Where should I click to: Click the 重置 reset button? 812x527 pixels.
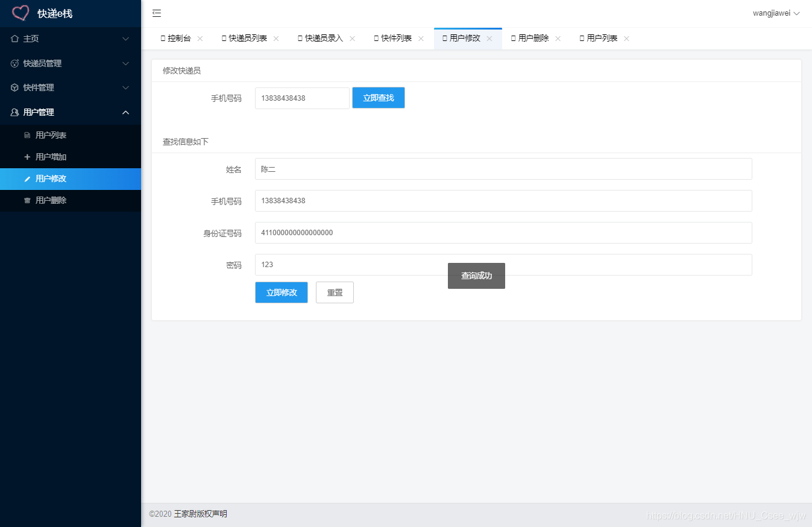335,292
